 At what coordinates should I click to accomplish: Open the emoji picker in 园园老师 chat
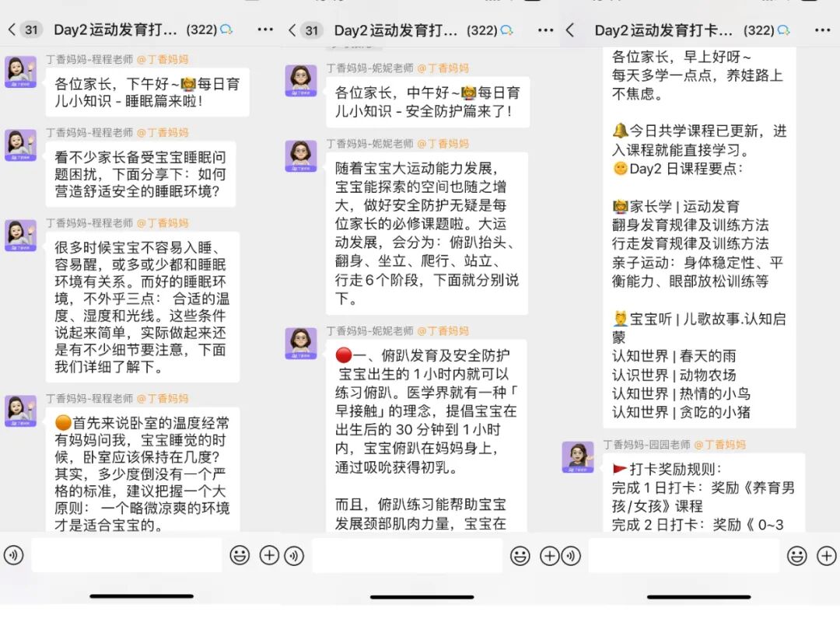(796, 556)
